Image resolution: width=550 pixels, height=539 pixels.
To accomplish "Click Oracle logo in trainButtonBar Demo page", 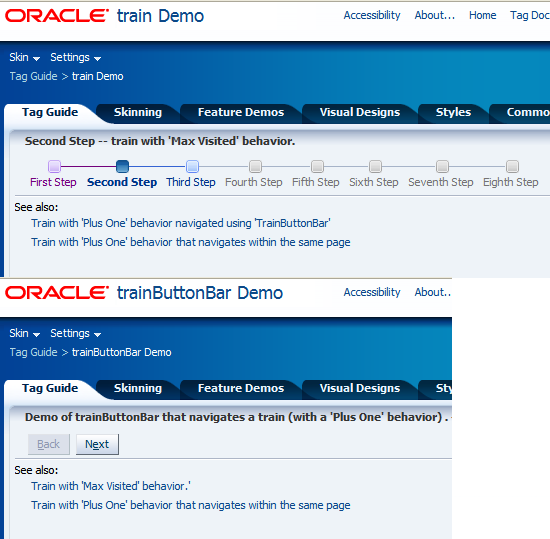I will pos(57,293).
